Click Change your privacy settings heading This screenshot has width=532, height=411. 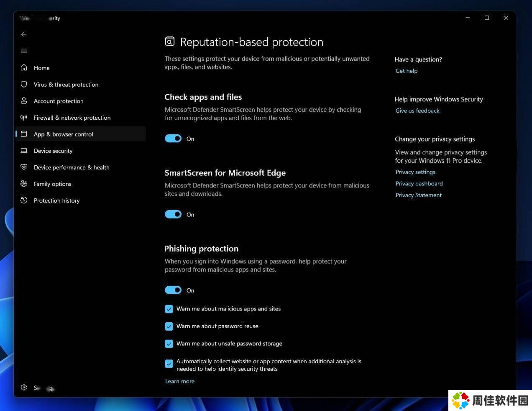click(x=435, y=139)
